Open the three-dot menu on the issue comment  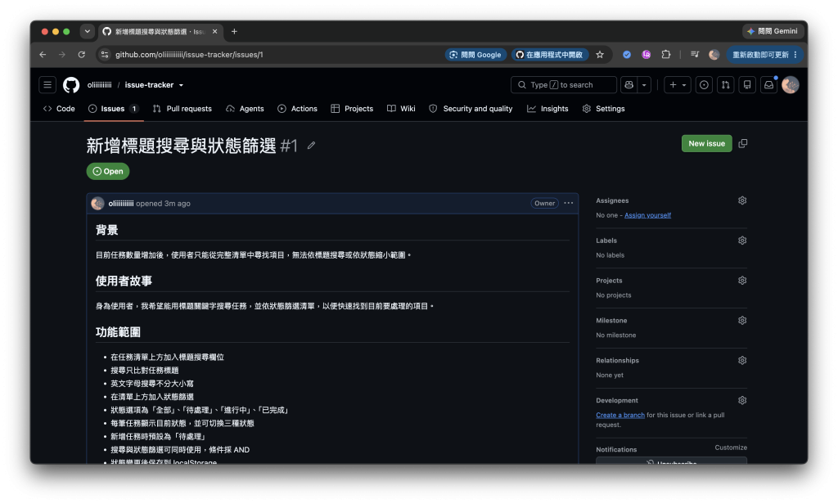coord(569,203)
